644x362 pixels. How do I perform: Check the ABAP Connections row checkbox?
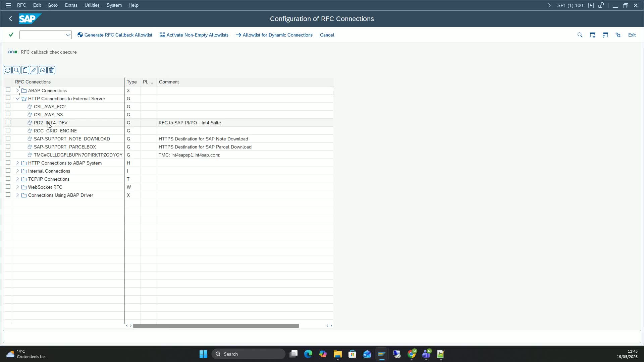tap(8, 90)
